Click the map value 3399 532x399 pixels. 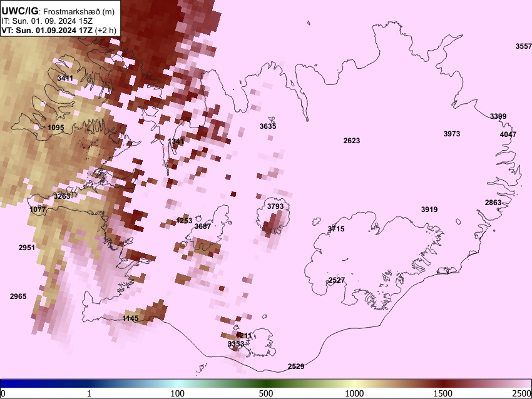(498, 116)
